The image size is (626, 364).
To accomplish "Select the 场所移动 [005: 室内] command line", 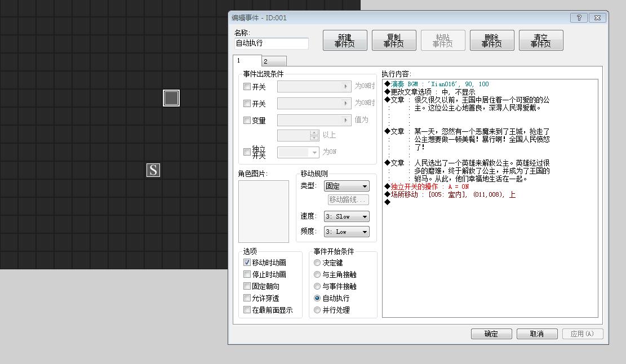I will pyautogui.click(x=450, y=195).
